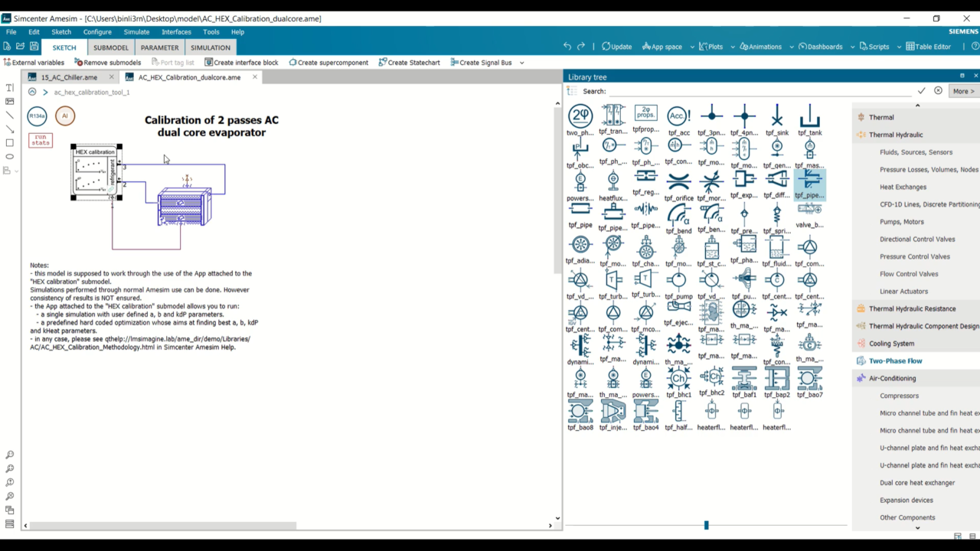Select the tpf_bhc2 component icon
The image size is (980, 551).
[x=711, y=377]
